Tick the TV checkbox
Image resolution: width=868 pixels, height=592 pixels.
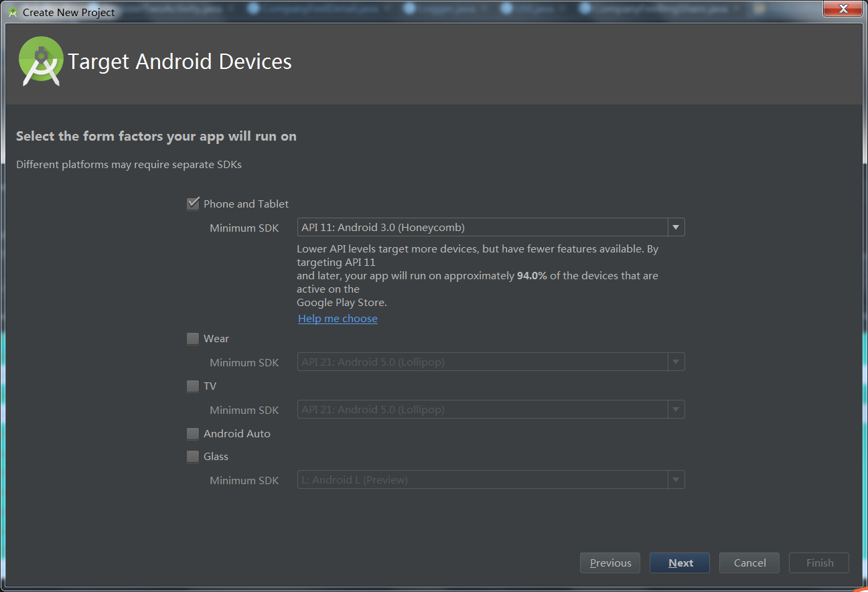click(193, 386)
